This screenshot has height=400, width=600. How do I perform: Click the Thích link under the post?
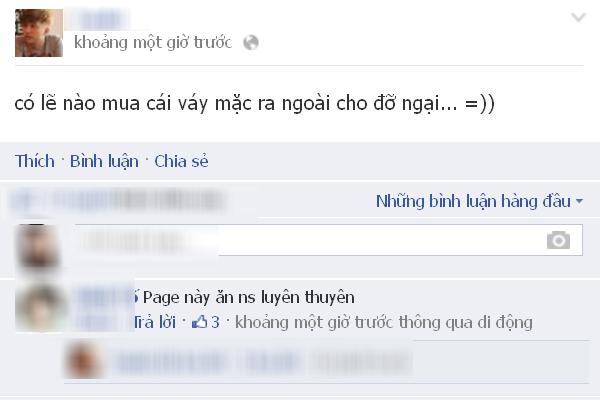[35, 161]
